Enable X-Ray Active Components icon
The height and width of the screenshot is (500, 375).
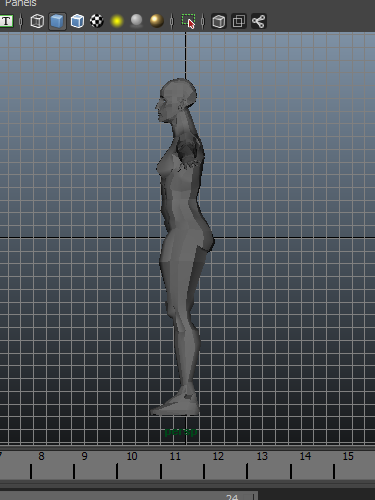pos(239,21)
